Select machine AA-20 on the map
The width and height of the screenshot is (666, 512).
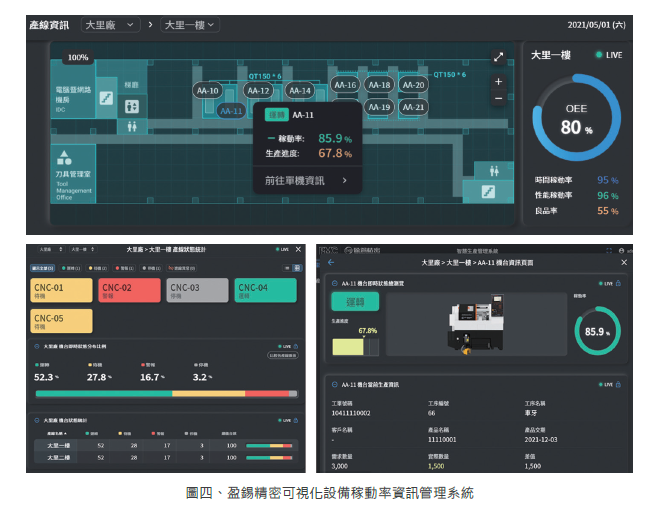[413, 85]
